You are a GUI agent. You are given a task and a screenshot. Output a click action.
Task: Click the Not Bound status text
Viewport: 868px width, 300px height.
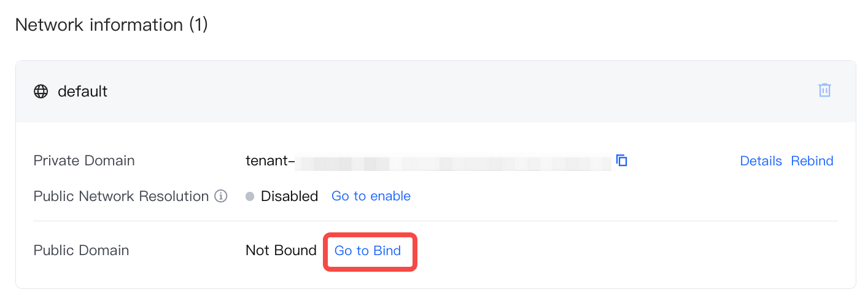pos(281,251)
